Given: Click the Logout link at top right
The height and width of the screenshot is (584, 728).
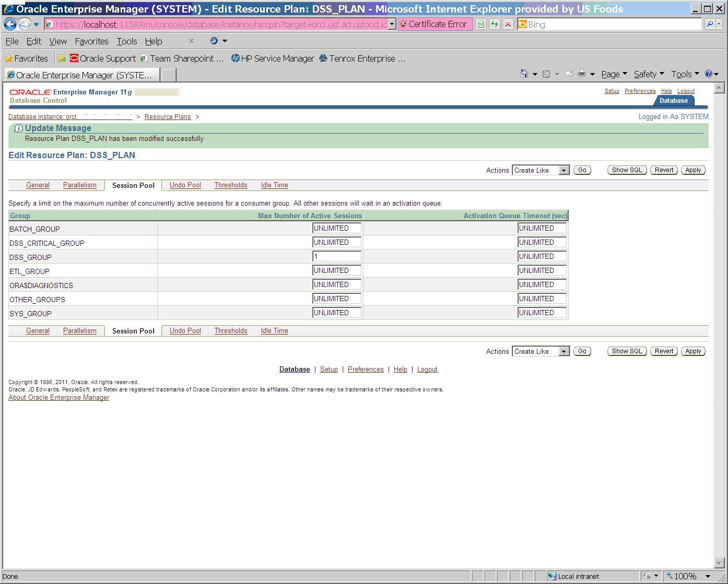Looking at the screenshot, I should [686, 91].
